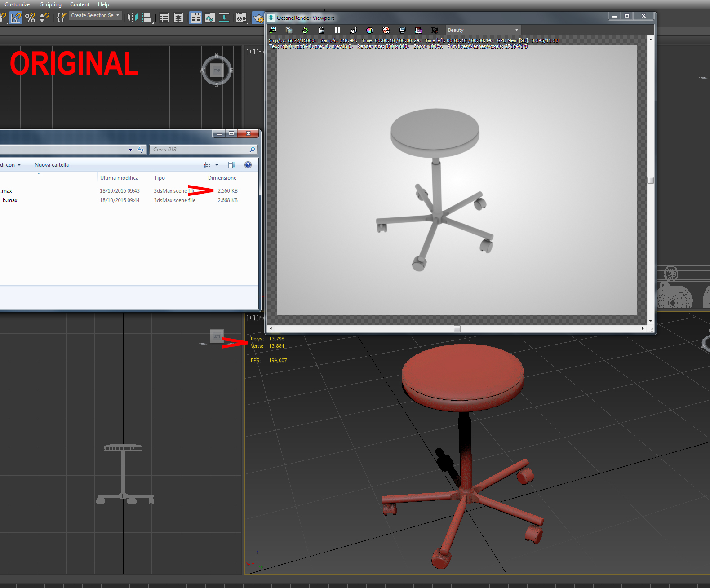The width and height of the screenshot is (710, 588).
Task: Click the first Octane viewport toolbar icon
Action: pos(273,30)
